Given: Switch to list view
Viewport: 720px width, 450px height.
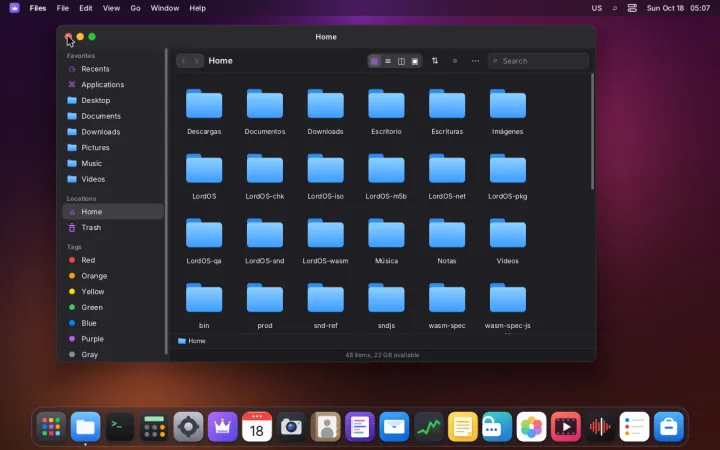Looking at the screenshot, I should pos(388,61).
